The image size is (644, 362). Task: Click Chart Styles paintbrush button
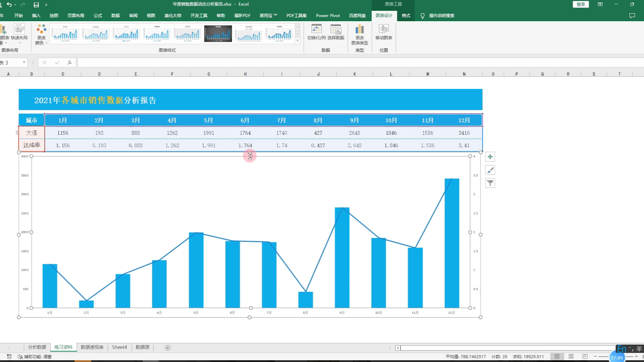pos(490,170)
